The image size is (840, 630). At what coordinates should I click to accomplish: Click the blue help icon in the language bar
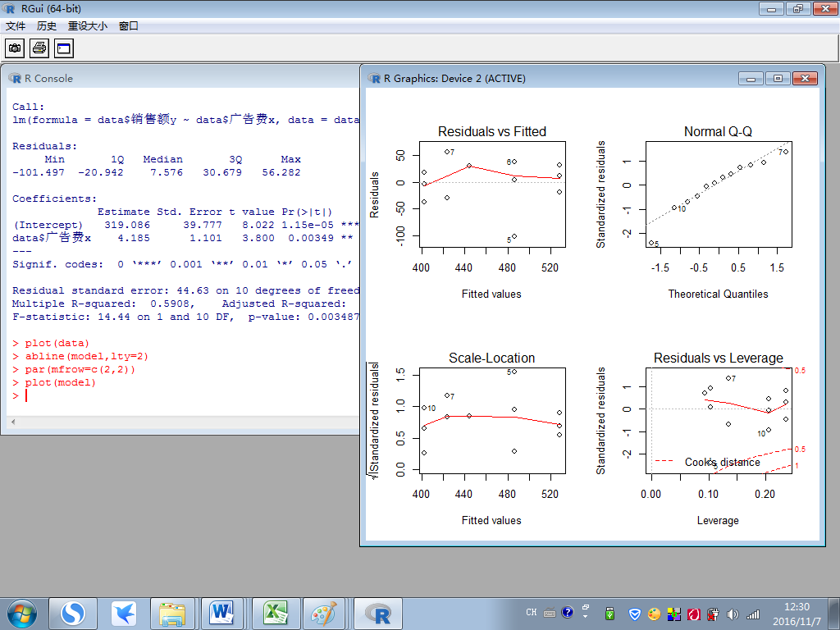click(x=568, y=612)
